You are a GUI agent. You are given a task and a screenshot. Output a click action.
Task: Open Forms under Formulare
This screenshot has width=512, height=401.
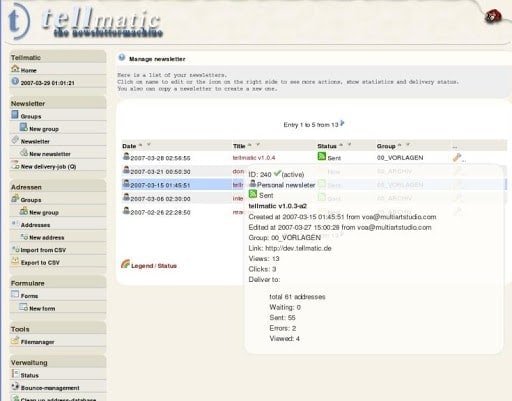point(29,296)
